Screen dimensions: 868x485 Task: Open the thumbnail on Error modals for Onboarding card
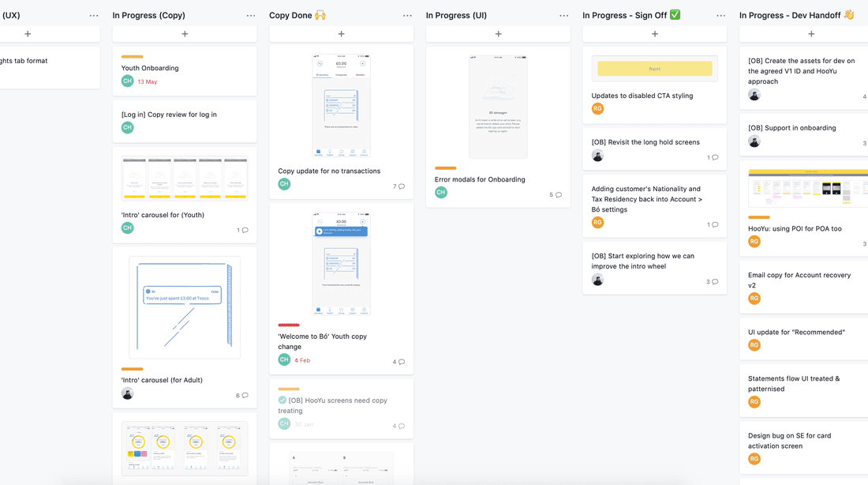click(x=498, y=107)
